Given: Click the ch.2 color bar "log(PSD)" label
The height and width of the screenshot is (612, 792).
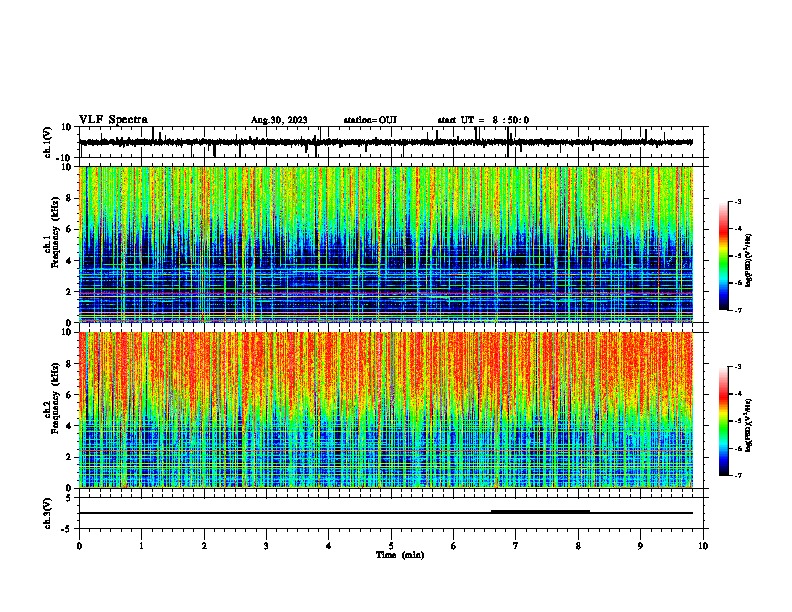Looking at the screenshot, I should [x=749, y=425].
